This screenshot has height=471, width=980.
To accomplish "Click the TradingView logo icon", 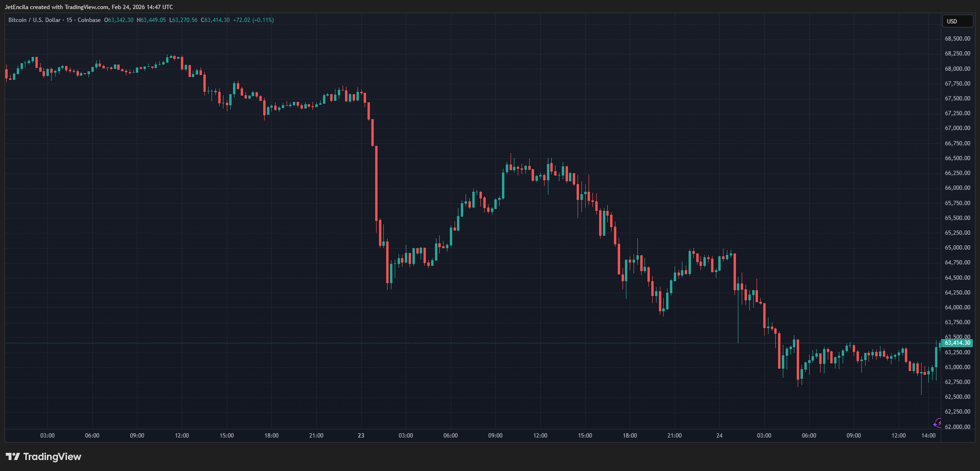I will tap(12, 457).
